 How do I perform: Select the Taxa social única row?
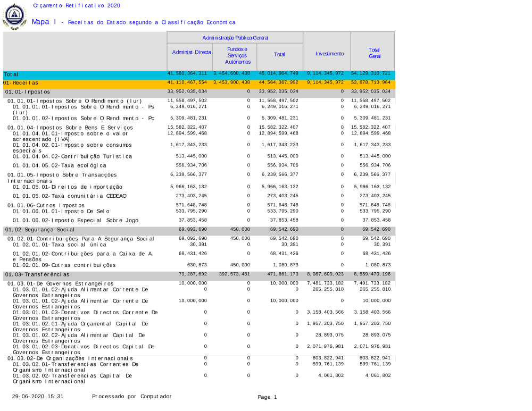coord(59,245)
